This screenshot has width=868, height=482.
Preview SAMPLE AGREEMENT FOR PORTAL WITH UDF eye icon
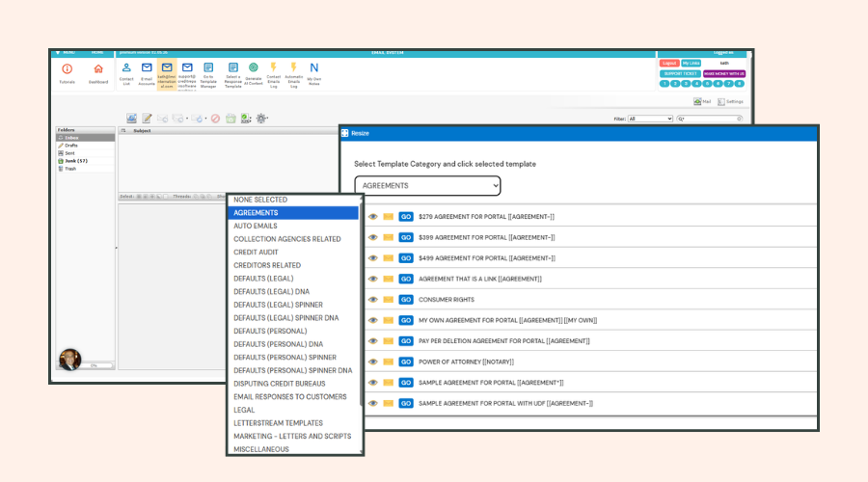pyautogui.click(x=373, y=403)
